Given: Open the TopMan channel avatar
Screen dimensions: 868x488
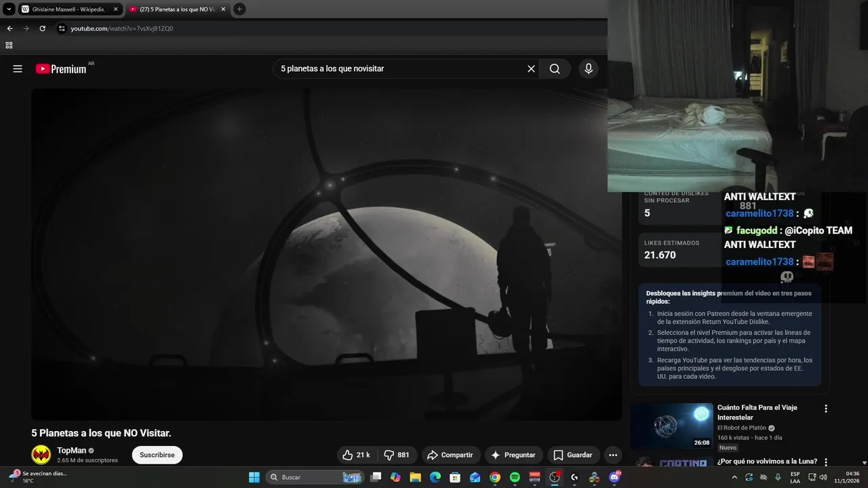Looking at the screenshot, I should (41, 455).
